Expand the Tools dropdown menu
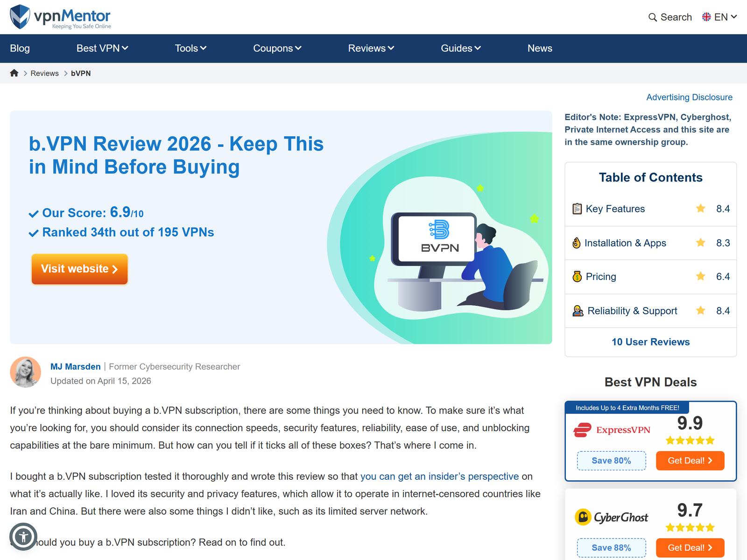 (x=190, y=49)
